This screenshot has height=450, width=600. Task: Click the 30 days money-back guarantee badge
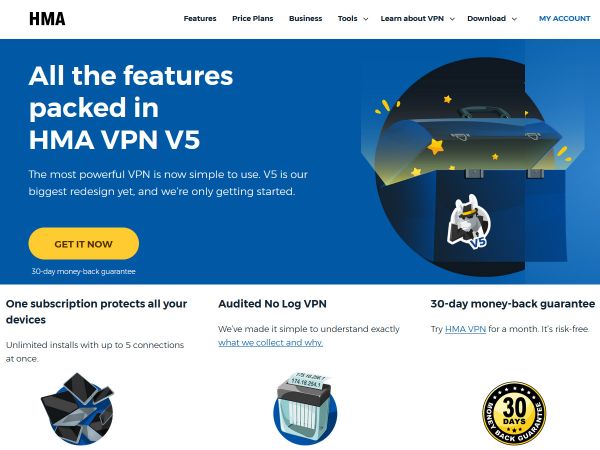[514, 413]
